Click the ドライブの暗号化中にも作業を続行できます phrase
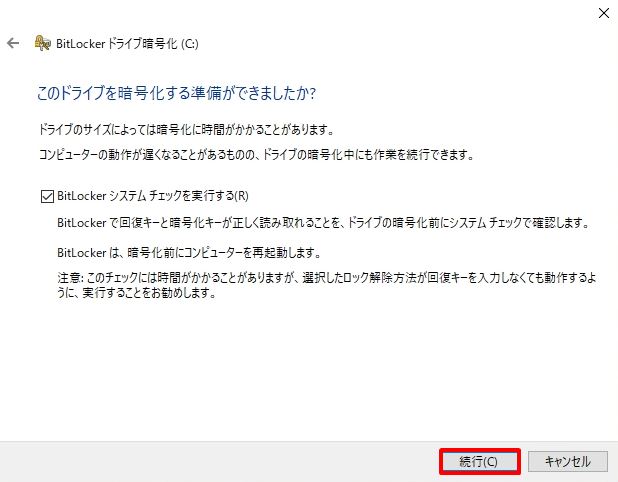The height and width of the screenshot is (482, 618). click(x=368, y=154)
